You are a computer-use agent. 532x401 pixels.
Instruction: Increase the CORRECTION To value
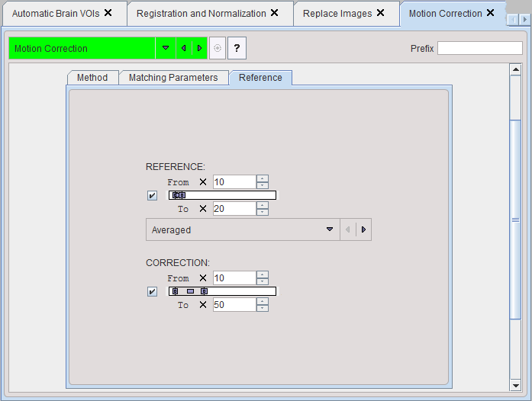point(263,301)
